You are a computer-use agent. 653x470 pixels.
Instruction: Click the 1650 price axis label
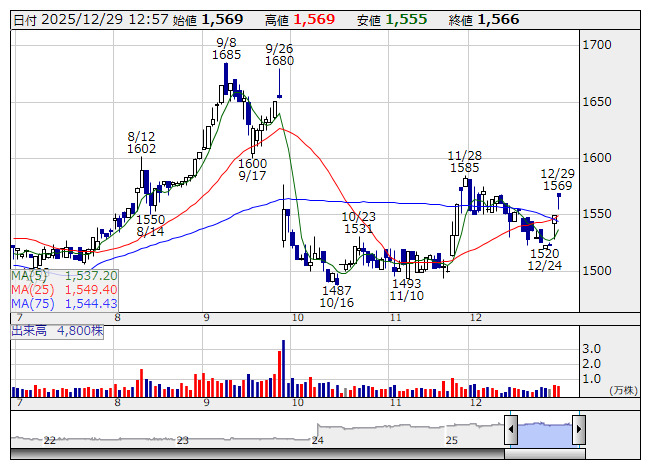pyautogui.click(x=597, y=102)
